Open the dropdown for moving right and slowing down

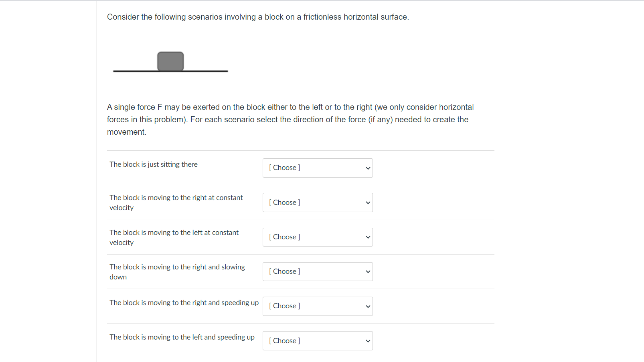coord(317,272)
